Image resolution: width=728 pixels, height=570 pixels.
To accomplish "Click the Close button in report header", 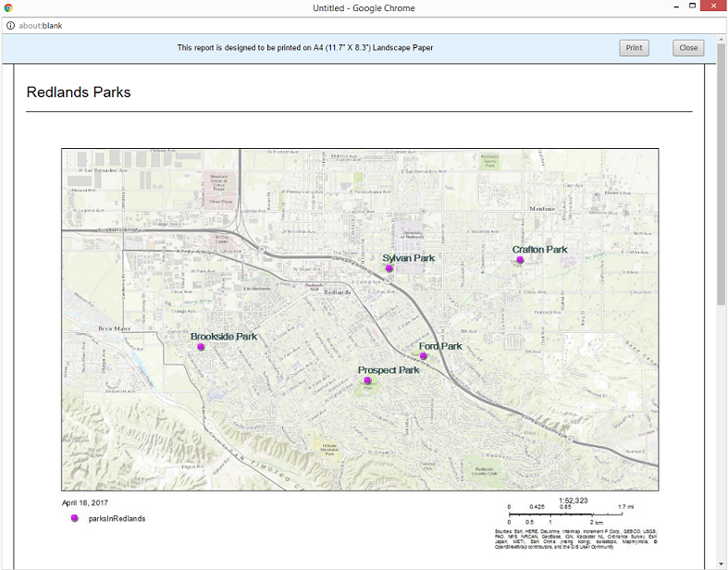I will 688,48.
